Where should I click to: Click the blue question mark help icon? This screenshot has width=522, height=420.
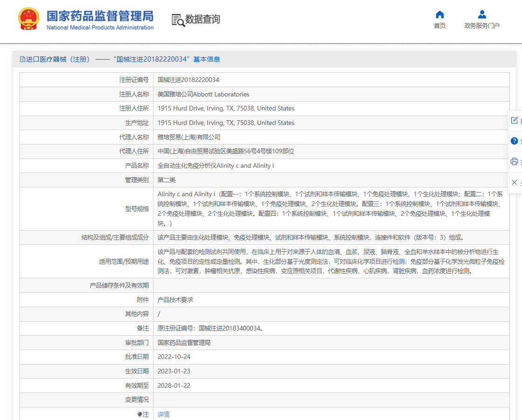coord(515,141)
